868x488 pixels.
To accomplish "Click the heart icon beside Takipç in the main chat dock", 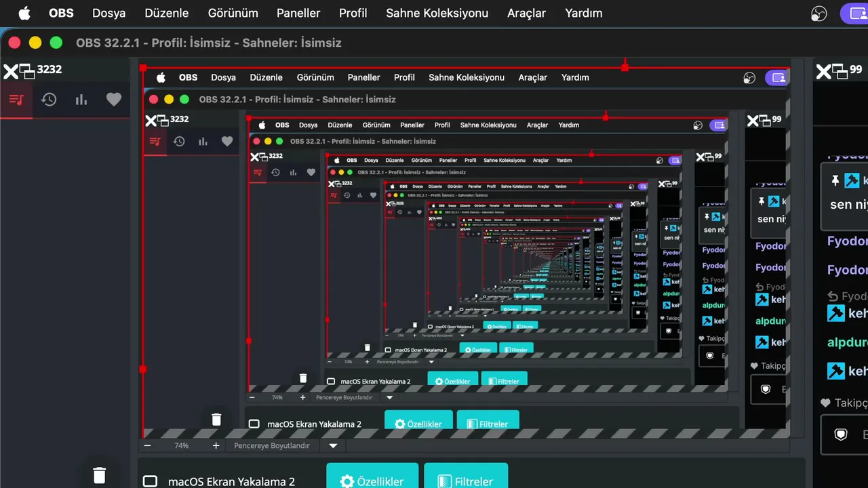I will [x=825, y=403].
